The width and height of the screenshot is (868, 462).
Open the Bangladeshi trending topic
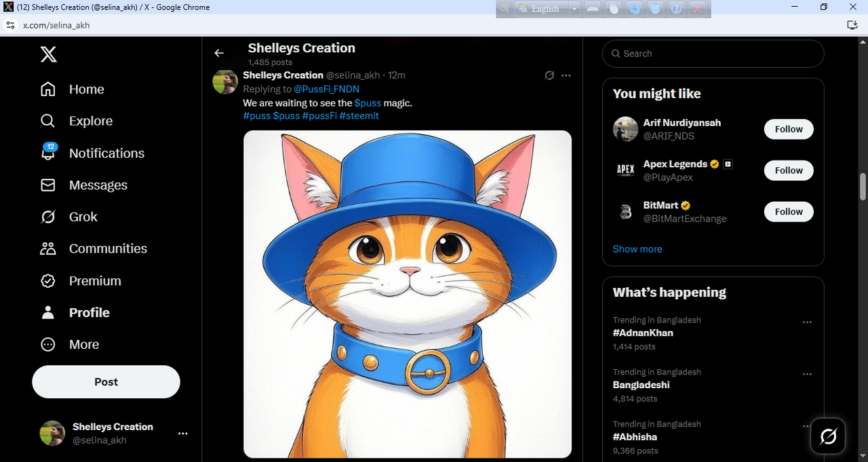click(x=641, y=385)
